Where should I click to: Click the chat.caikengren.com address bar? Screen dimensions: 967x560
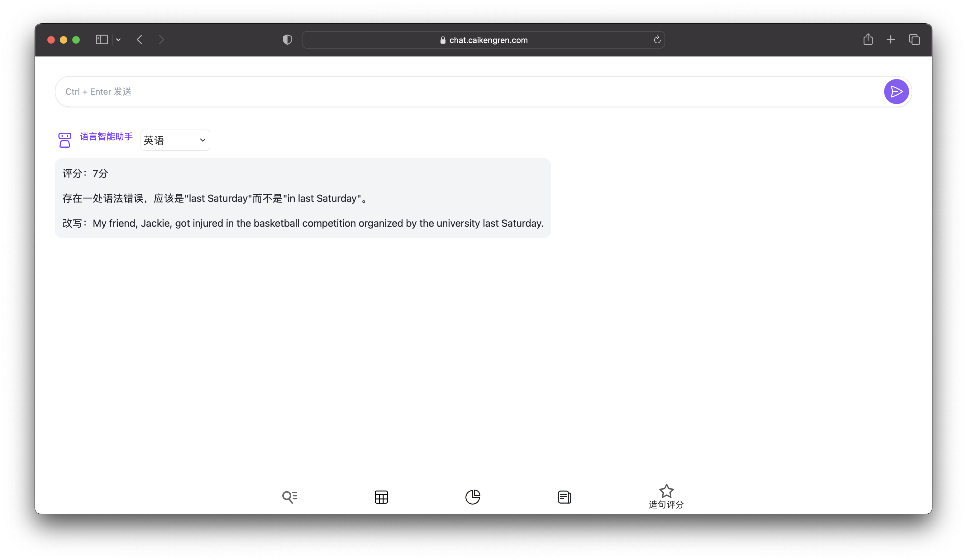[483, 40]
